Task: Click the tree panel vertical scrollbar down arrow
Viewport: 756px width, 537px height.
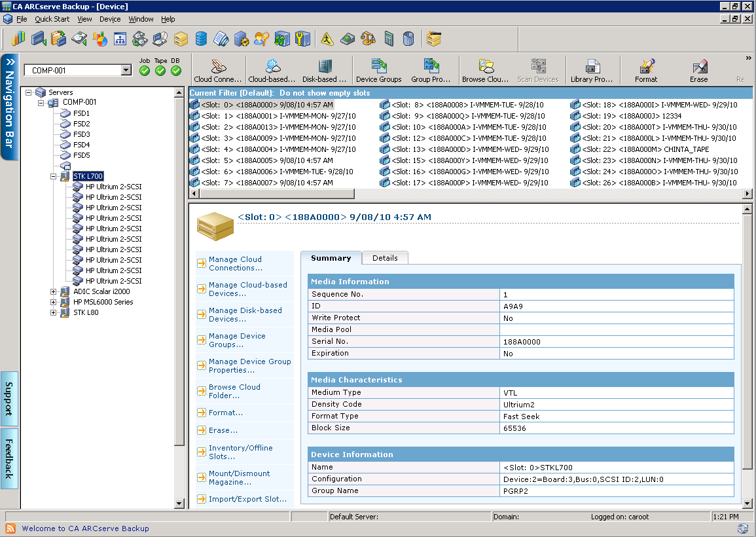Action: (x=179, y=504)
